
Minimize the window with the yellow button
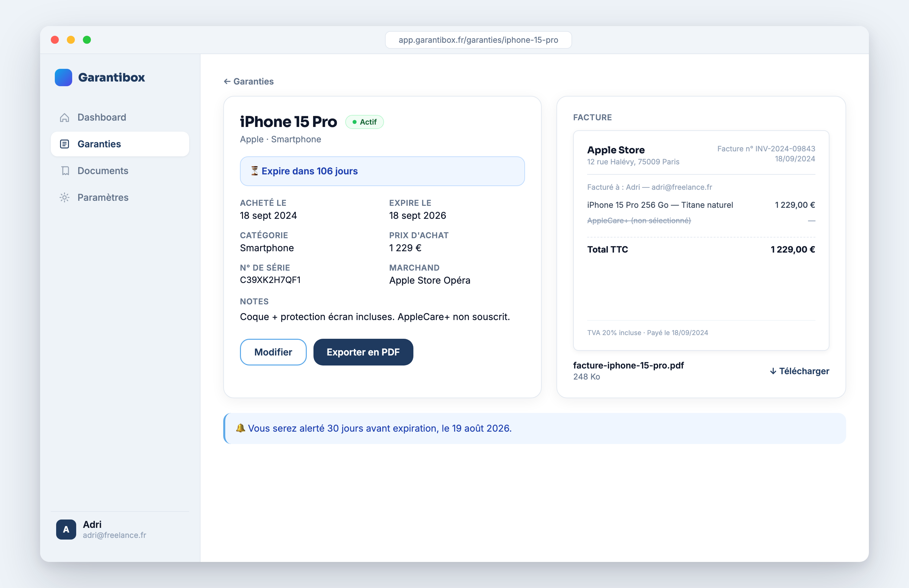tap(71, 40)
